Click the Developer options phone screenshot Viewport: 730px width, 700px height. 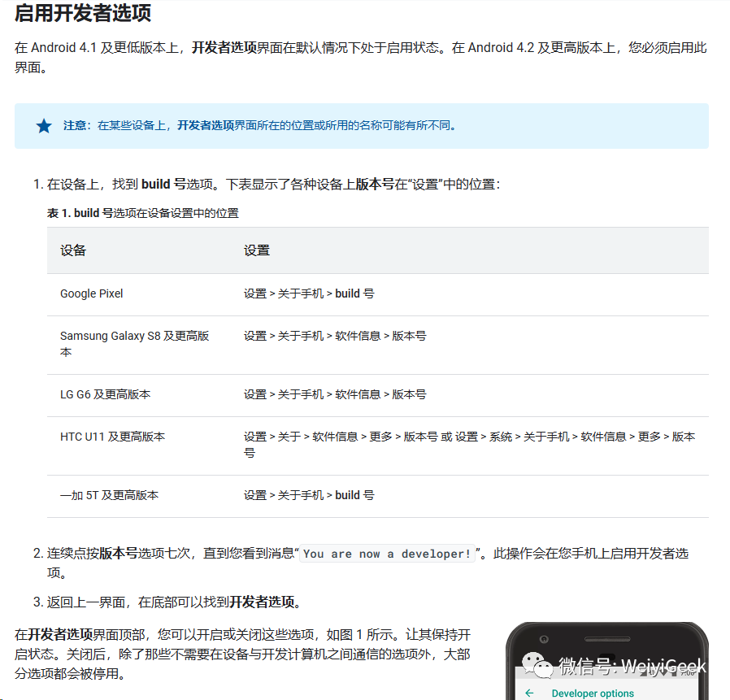pos(607,661)
